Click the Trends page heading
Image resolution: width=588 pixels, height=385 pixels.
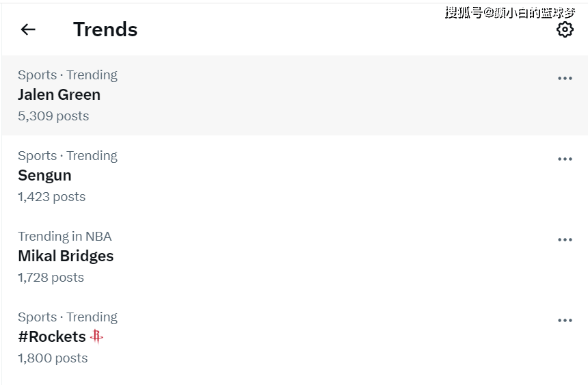coord(105,29)
